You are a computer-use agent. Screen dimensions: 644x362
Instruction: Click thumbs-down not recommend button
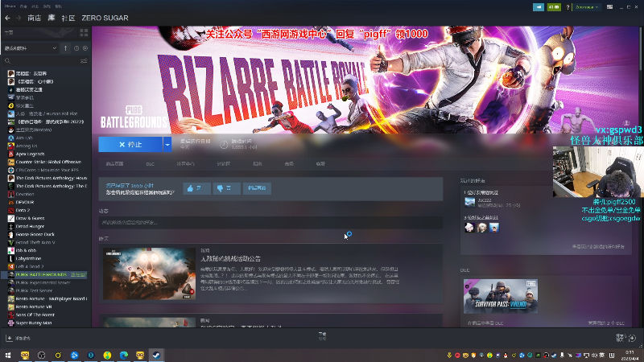click(227, 188)
